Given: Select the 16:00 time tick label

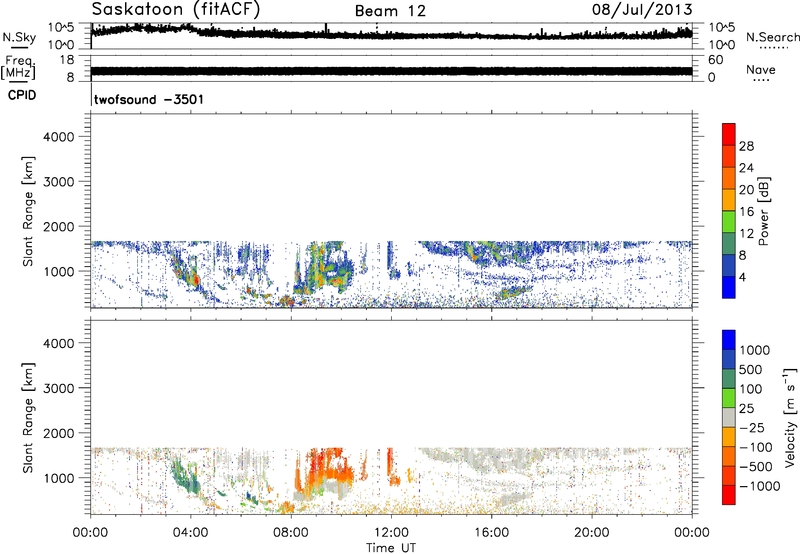Looking at the screenshot, I should coord(491,533).
